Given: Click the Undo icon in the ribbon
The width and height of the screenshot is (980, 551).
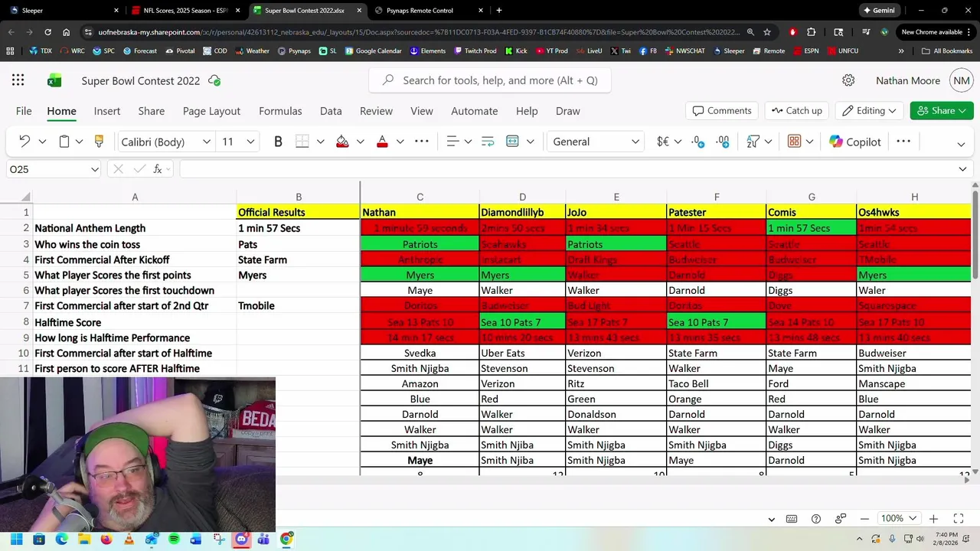Looking at the screenshot, I should tap(24, 142).
